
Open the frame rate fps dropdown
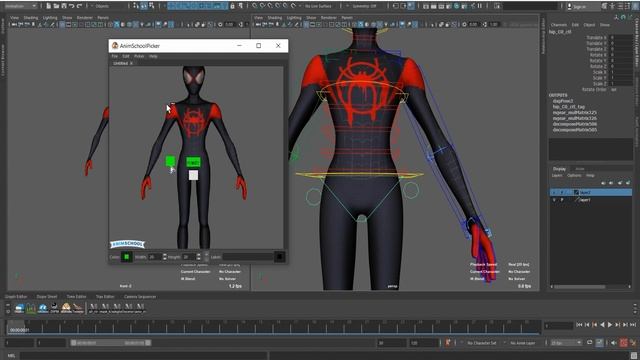pos(566,343)
